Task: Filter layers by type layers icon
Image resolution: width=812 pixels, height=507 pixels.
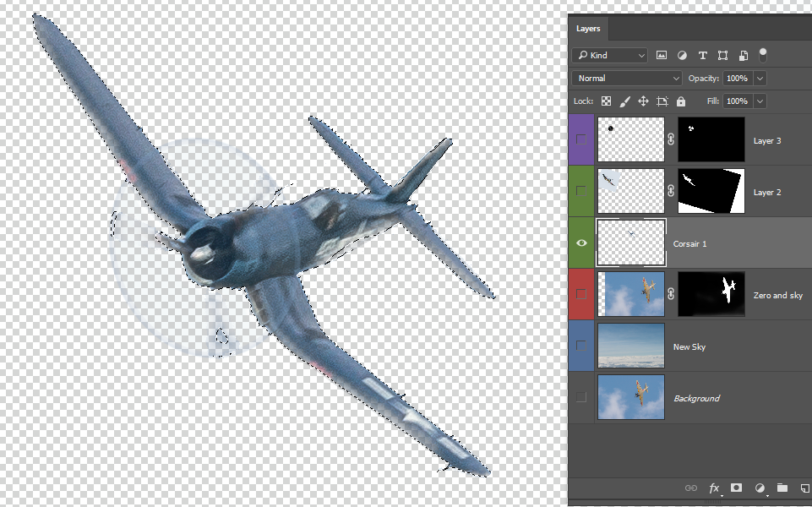Action: [x=702, y=55]
